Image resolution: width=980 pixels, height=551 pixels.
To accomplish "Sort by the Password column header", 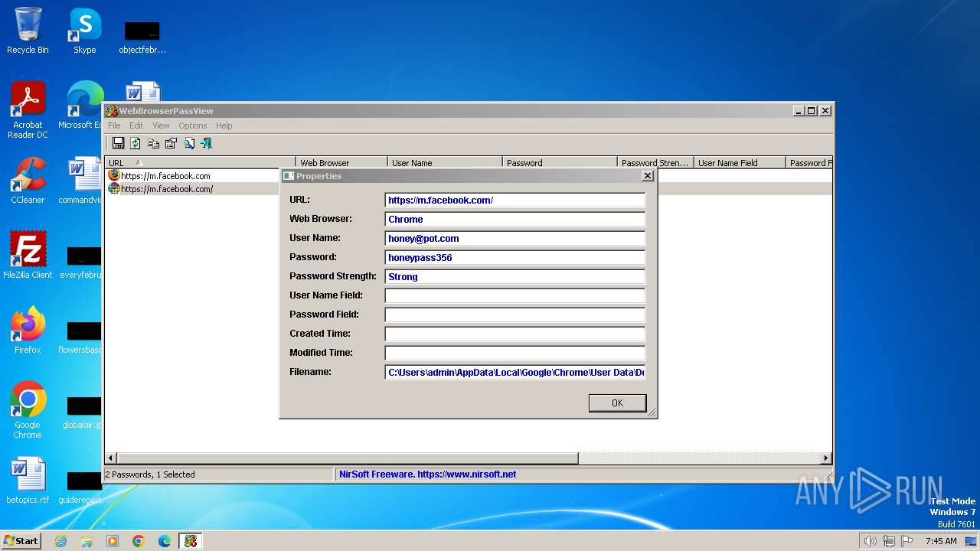I will click(x=560, y=163).
